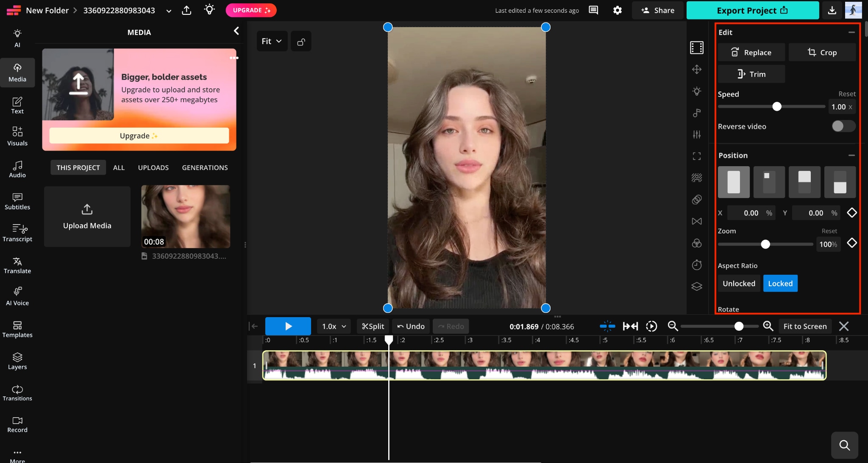Open the equalizer sliders icon in right rail
The image size is (868, 463).
point(697,134)
